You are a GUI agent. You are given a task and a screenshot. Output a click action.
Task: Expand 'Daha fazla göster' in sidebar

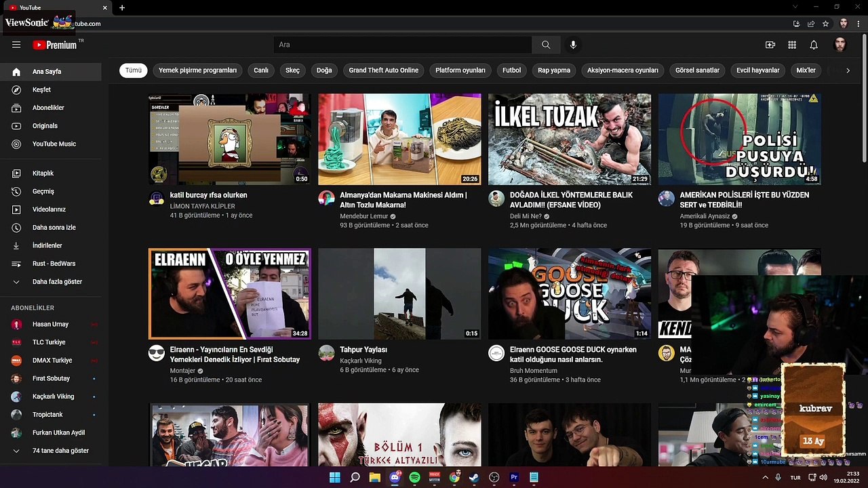click(51, 281)
